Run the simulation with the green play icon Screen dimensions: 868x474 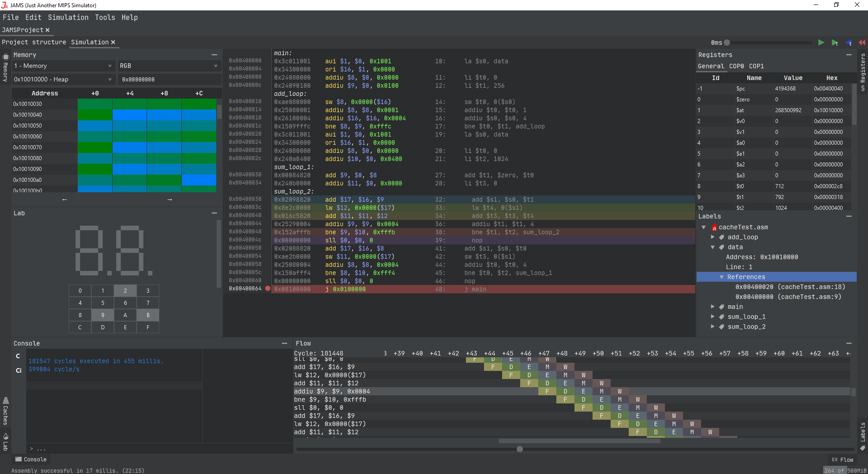(821, 43)
